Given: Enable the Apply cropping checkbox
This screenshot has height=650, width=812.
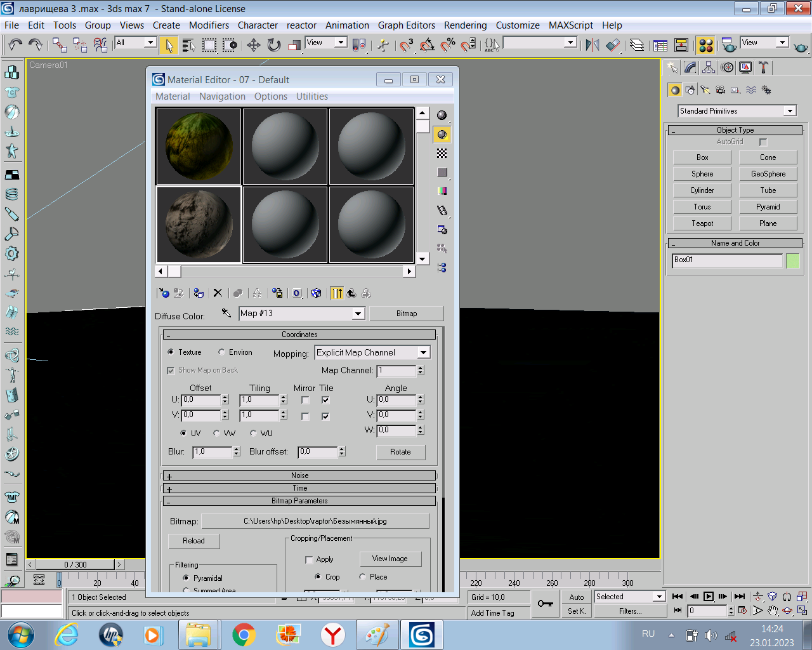Looking at the screenshot, I should pyautogui.click(x=310, y=560).
